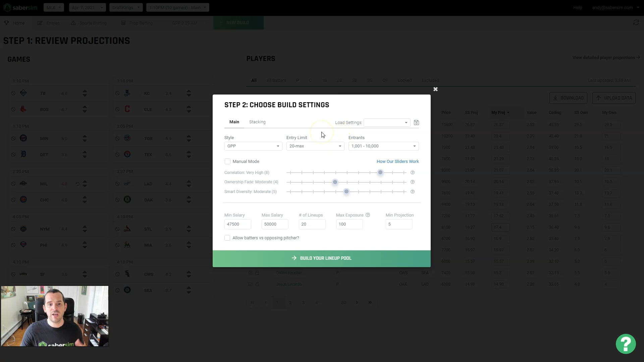Viewport: 644px width, 362px height.
Task: Open the green help question mark bubble
Action: point(626,344)
